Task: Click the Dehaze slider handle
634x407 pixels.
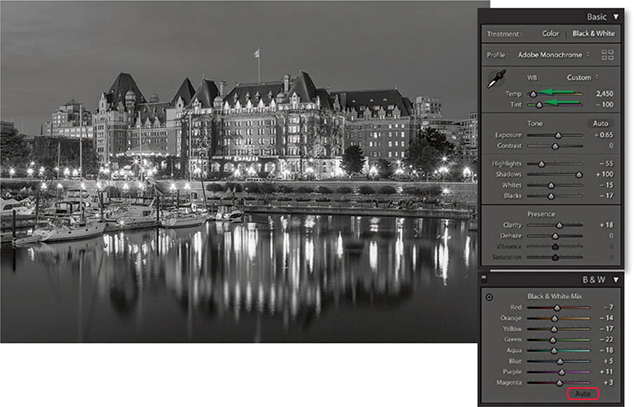Action: pos(555,236)
